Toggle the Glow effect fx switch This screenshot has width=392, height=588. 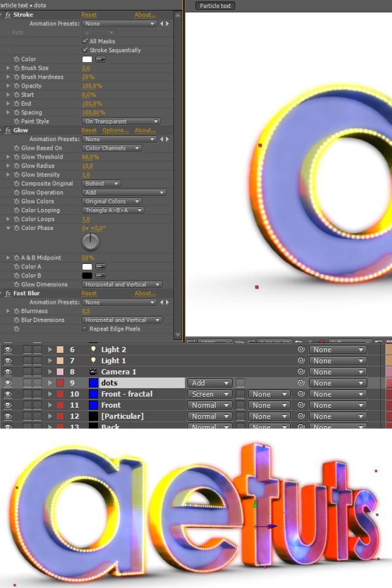click(x=8, y=131)
